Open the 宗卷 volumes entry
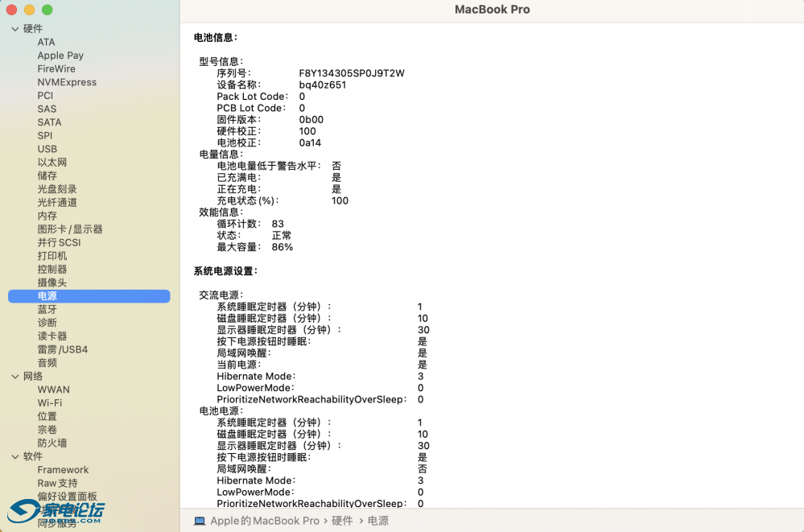 pyautogui.click(x=47, y=430)
